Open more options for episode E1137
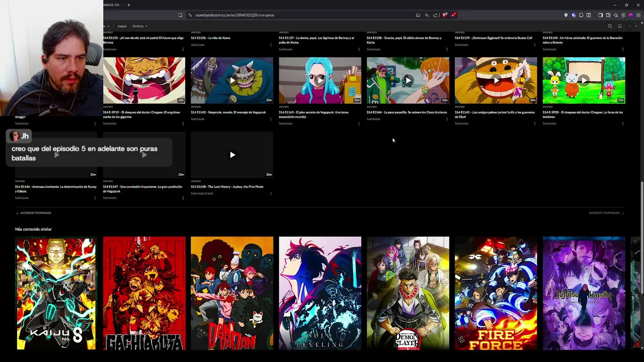 pyautogui.click(x=359, y=49)
